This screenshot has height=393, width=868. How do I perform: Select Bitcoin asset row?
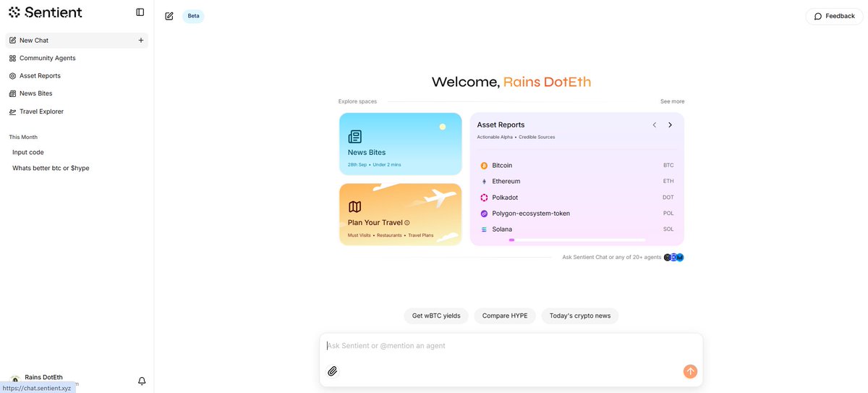pyautogui.click(x=576, y=166)
